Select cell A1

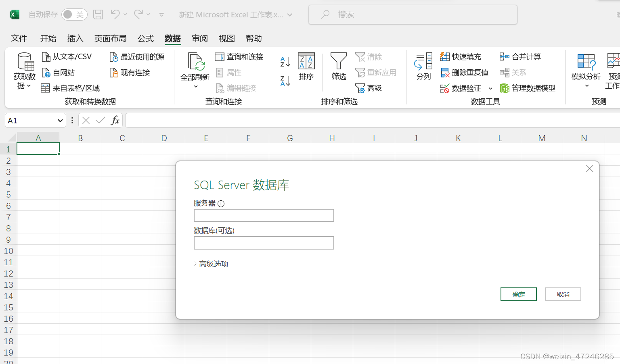(x=38, y=149)
